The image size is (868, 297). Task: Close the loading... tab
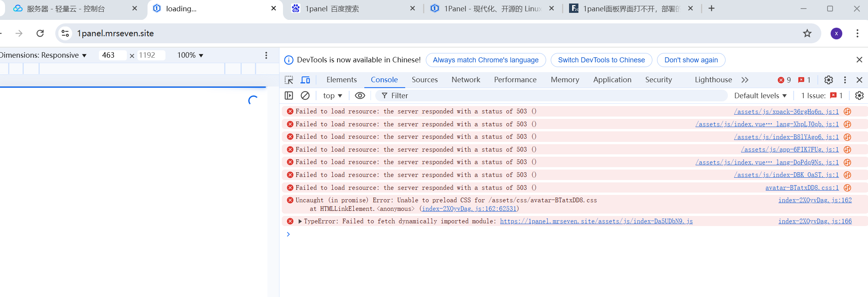(274, 8)
